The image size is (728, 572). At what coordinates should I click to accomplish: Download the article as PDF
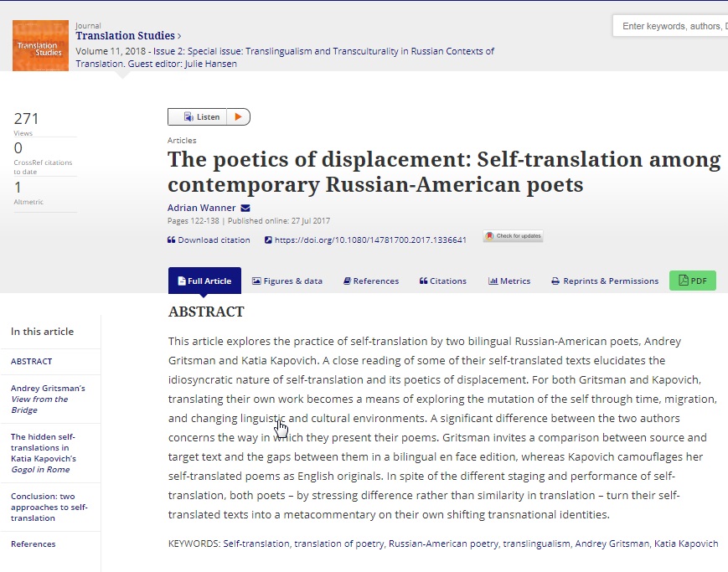coord(692,281)
